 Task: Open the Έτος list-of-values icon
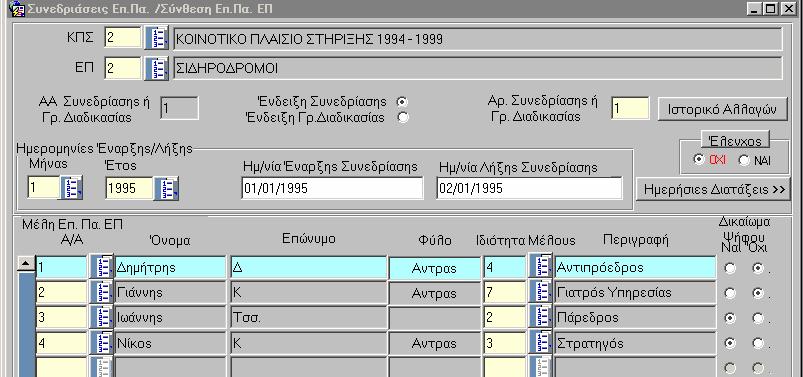tap(166, 188)
